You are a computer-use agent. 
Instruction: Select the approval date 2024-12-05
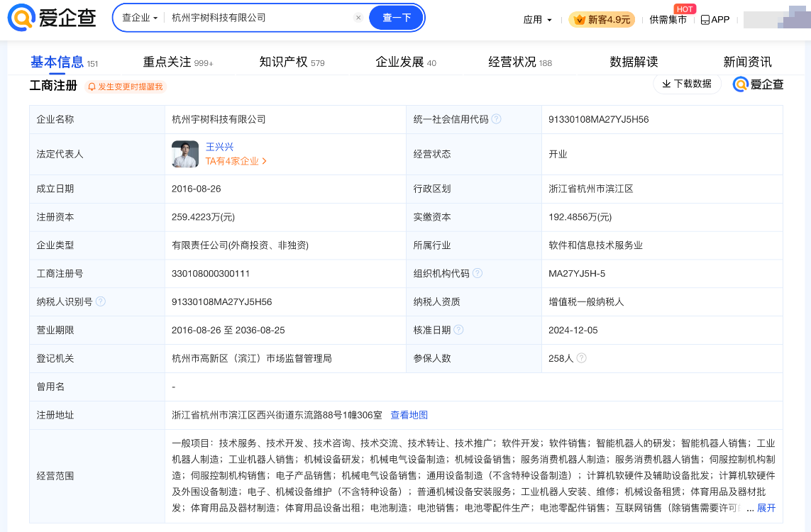coord(573,330)
